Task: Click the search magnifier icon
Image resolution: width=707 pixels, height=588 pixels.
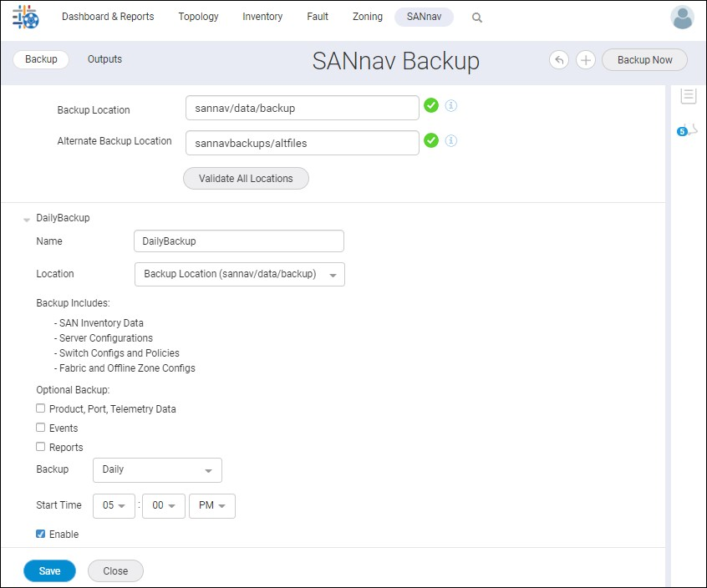Action: pos(476,17)
